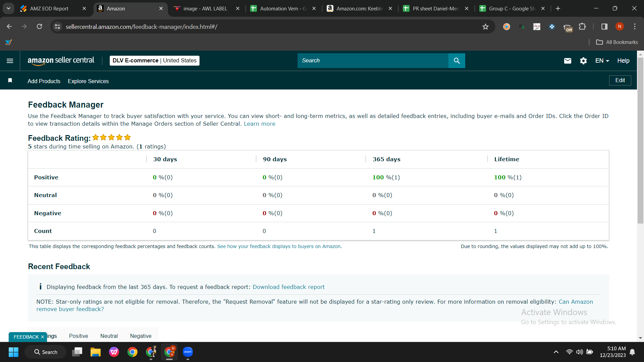Image resolution: width=644 pixels, height=362 pixels.
Task: Click the bookmark flag icon in navigation bar
Action: pos(10,80)
